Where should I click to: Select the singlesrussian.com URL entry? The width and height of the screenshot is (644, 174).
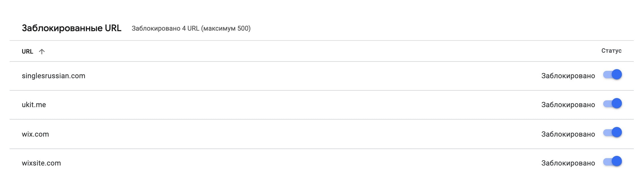(x=54, y=76)
